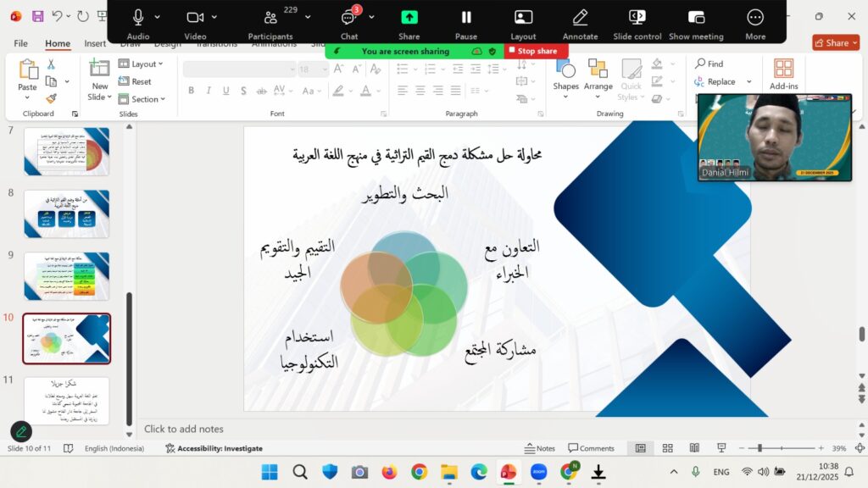Open Zoom Video options arrow
The height and width of the screenshot is (488, 868).
pyautogui.click(x=214, y=17)
